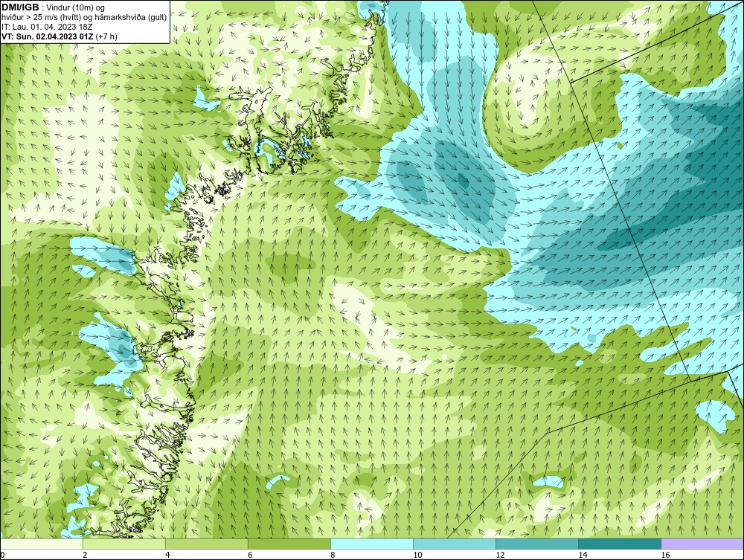Click the 14–16 m/s dark teal swatch

coord(620,544)
